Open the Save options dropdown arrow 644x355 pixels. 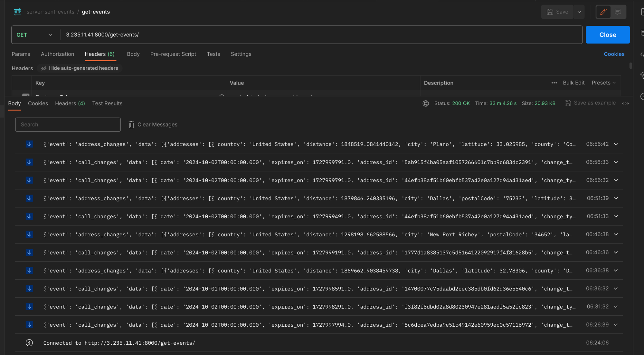(579, 12)
